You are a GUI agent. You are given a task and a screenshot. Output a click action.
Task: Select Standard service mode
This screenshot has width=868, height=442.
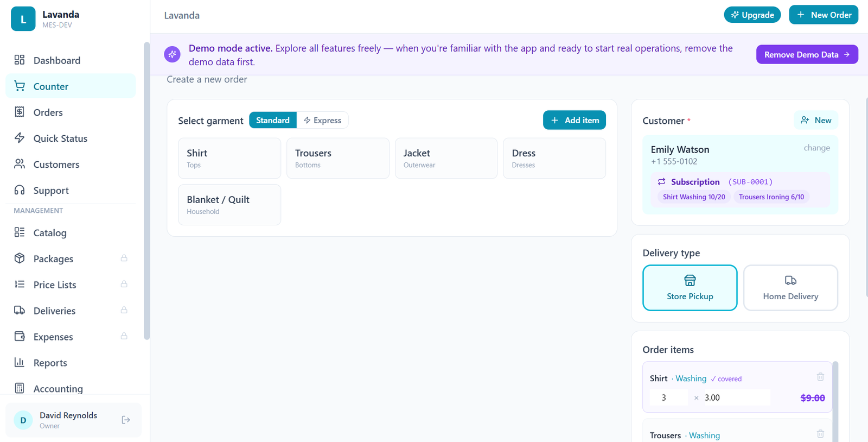(273, 120)
